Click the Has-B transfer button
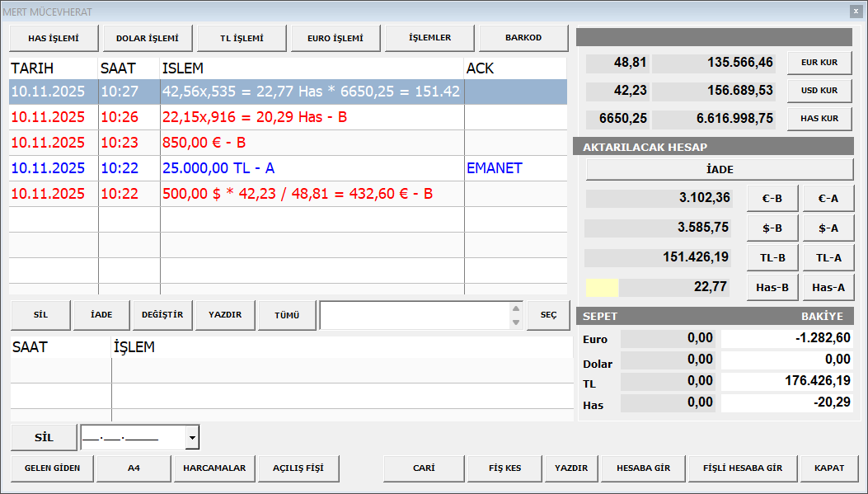Screen dimensions: 868x494 [x=772, y=288]
